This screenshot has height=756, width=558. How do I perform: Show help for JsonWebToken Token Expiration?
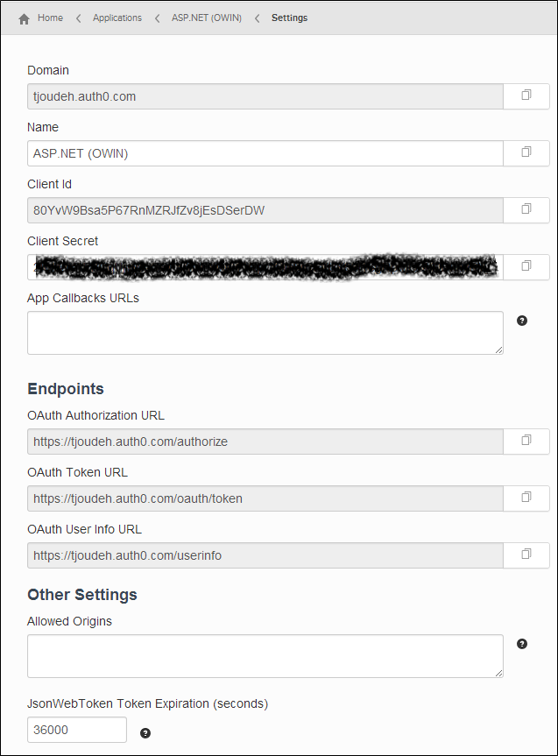[x=145, y=733]
